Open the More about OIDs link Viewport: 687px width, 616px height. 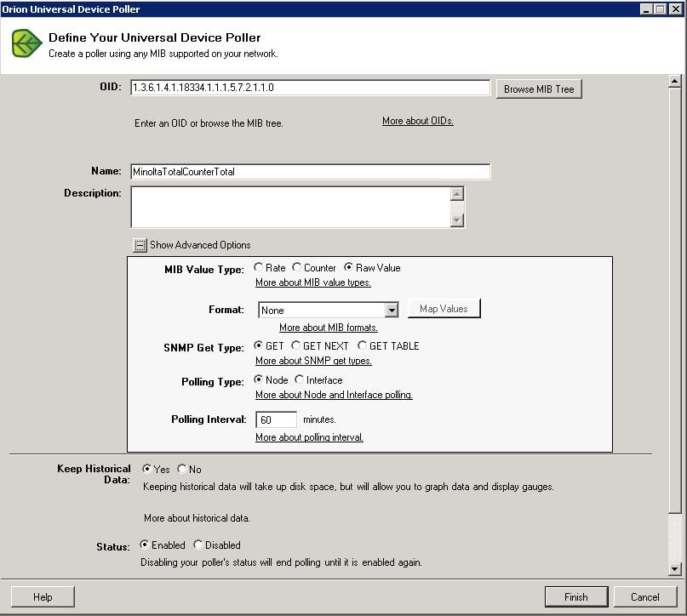(x=417, y=121)
